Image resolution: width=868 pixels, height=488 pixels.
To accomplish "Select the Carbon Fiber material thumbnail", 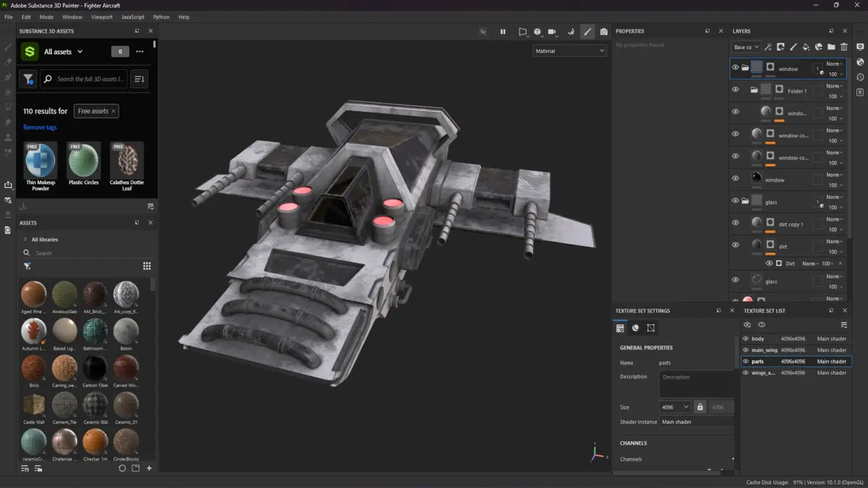I will click(x=95, y=369).
